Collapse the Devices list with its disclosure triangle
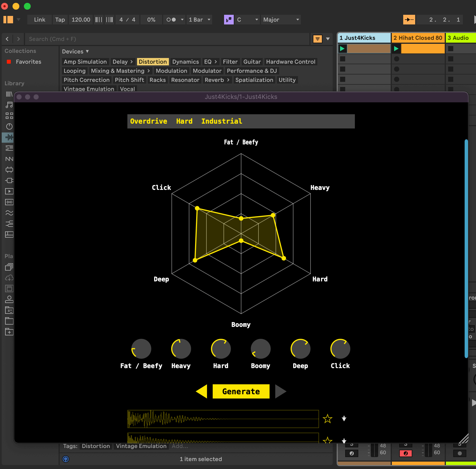 click(x=87, y=51)
